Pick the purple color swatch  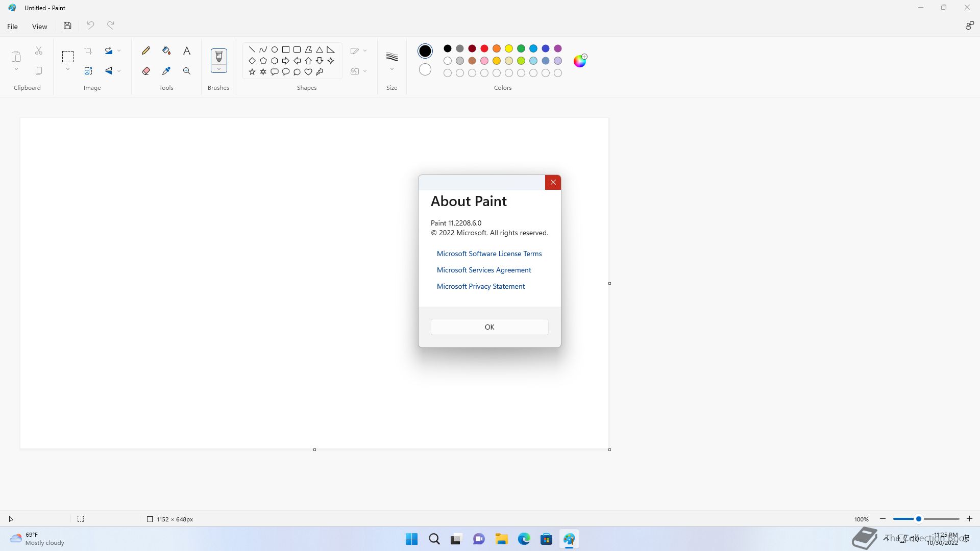558,48
